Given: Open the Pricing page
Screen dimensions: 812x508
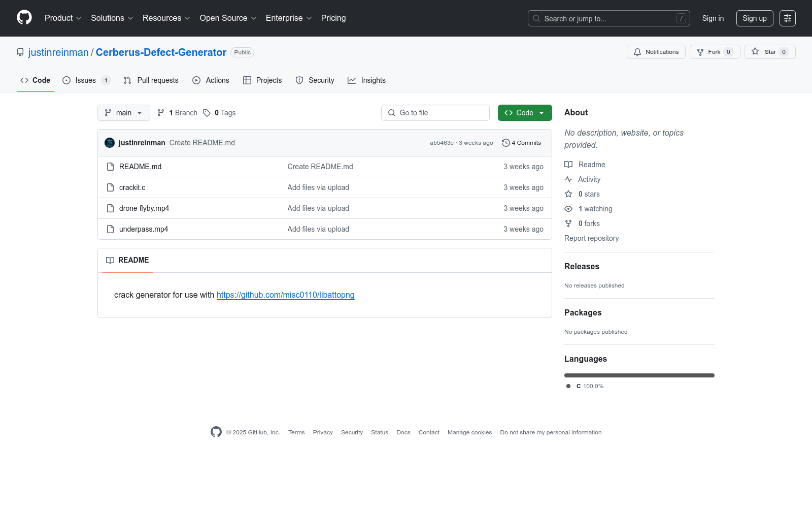Looking at the screenshot, I should (x=333, y=18).
